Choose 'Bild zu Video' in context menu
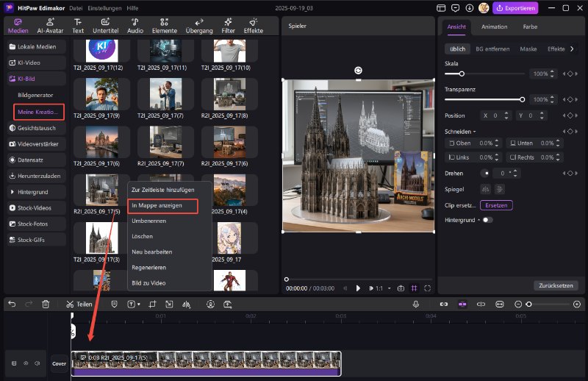This screenshot has height=381, width=588. 148,283
